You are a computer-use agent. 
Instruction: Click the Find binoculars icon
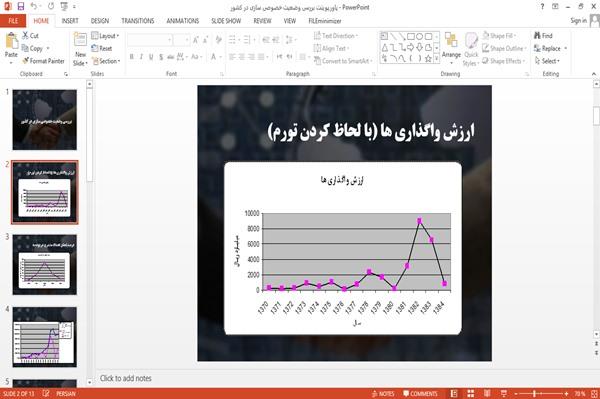537,36
